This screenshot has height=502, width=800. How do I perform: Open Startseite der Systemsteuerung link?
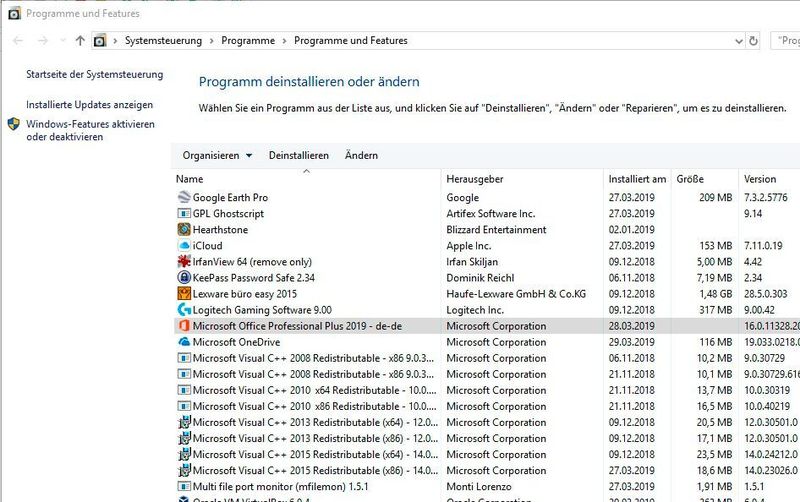[95, 74]
